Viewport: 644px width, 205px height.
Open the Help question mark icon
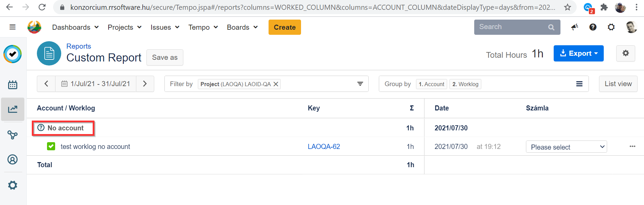593,27
